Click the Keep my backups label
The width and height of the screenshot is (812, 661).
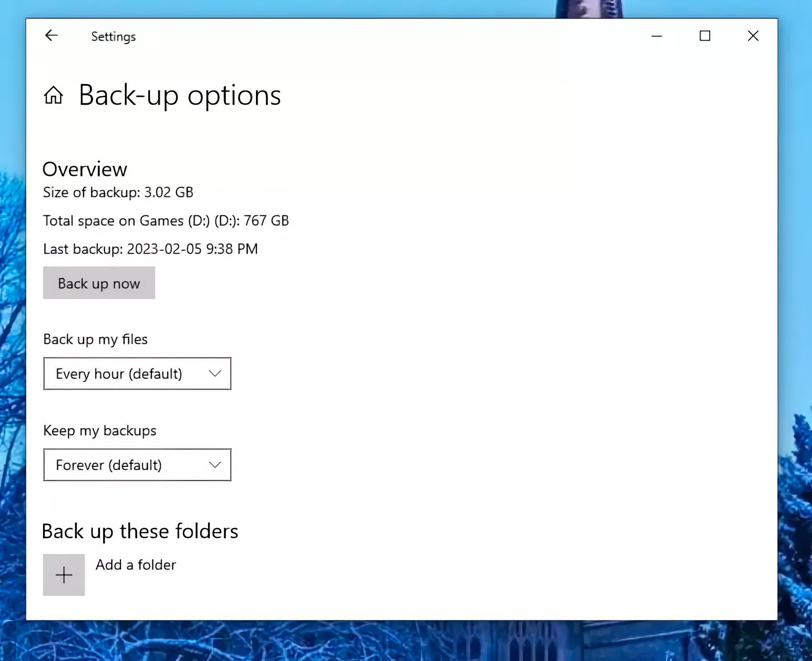tap(100, 431)
